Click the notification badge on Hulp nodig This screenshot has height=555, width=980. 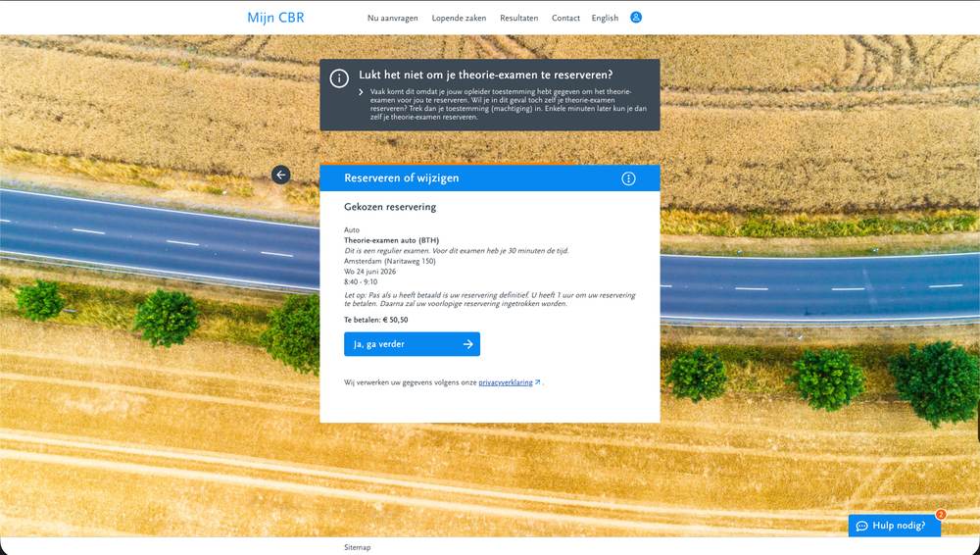pos(940,515)
